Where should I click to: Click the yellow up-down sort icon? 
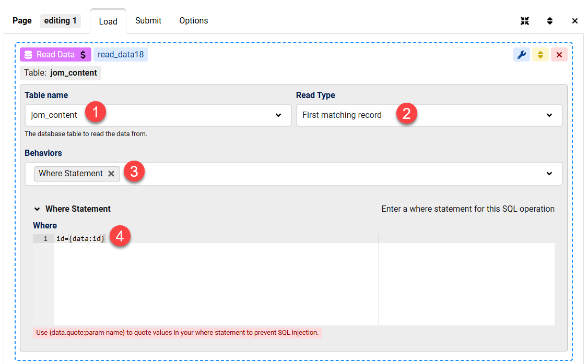pos(540,55)
